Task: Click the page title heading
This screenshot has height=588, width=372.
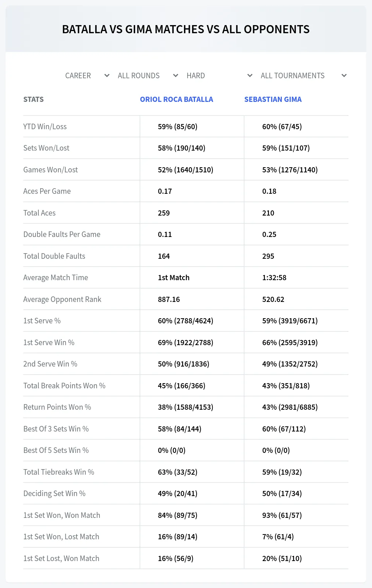Action: click(x=186, y=29)
